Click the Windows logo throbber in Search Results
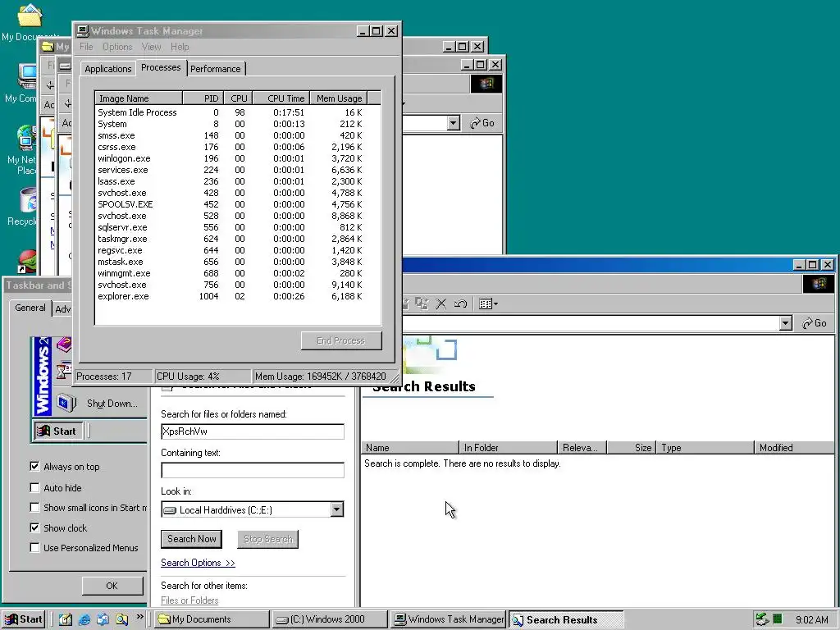 818,284
